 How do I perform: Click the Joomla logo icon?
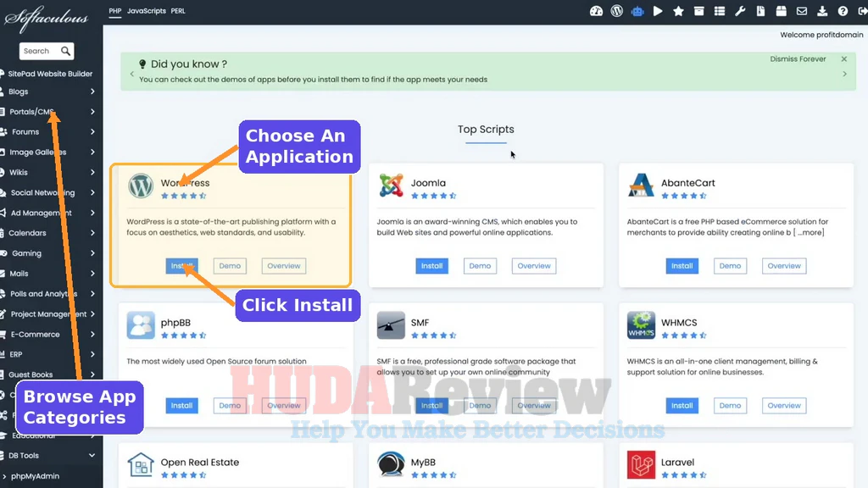(x=391, y=186)
